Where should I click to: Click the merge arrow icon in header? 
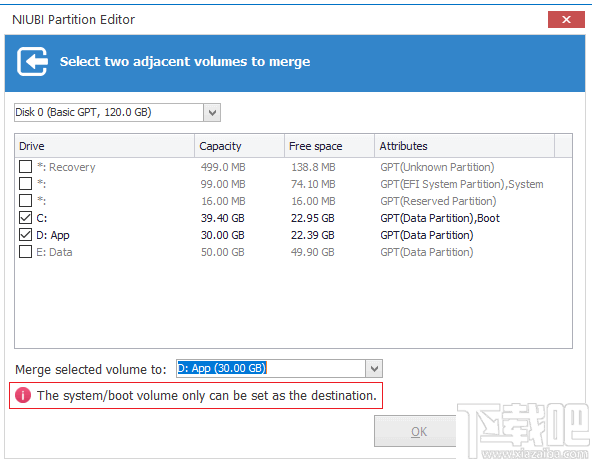click(32, 62)
